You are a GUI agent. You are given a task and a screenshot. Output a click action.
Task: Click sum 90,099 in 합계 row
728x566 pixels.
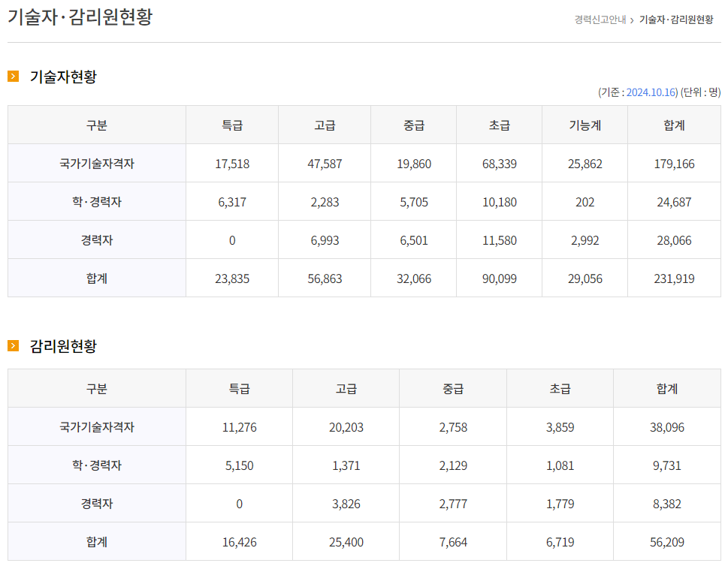500,278
